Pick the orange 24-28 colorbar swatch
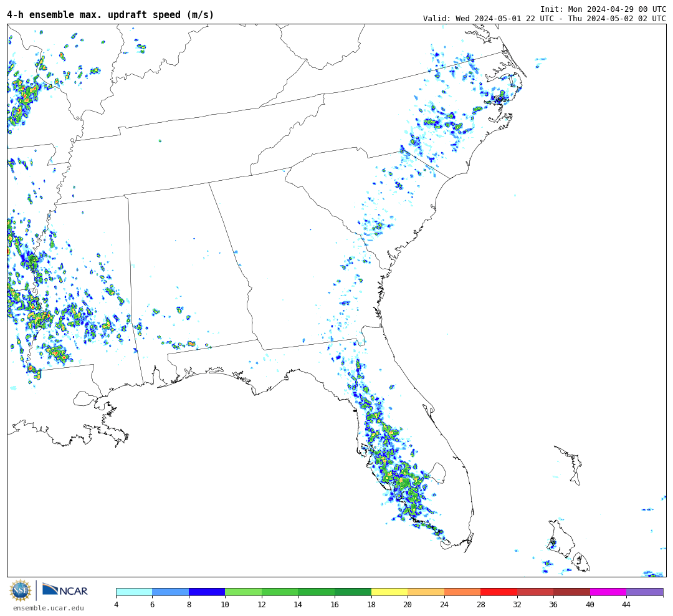The image size is (673, 616). 462,592
